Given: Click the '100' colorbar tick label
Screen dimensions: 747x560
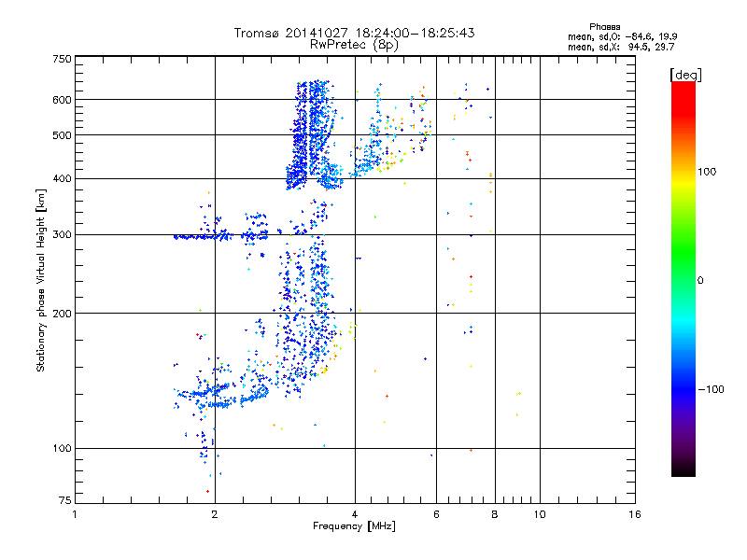Looking at the screenshot, I should pos(707,172).
